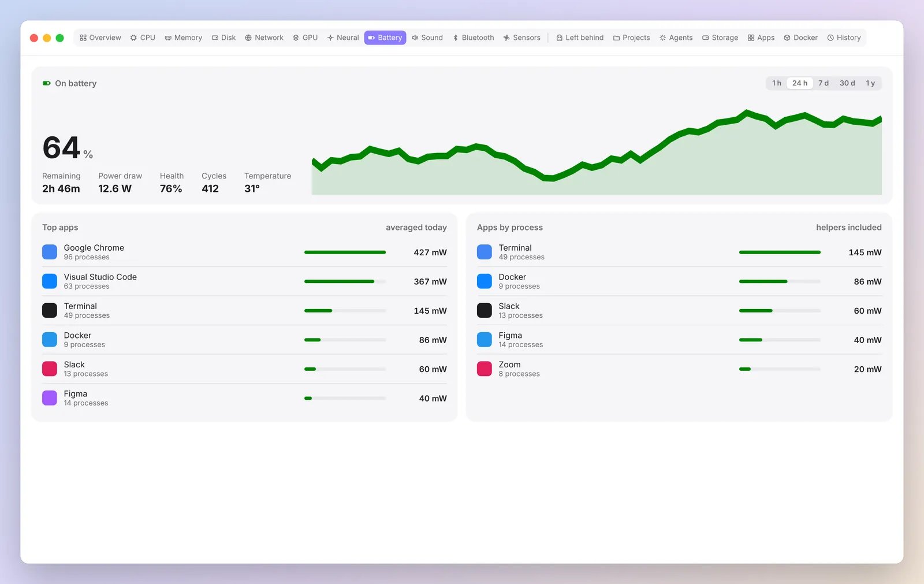Click the 367 mW value

coord(430,281)
